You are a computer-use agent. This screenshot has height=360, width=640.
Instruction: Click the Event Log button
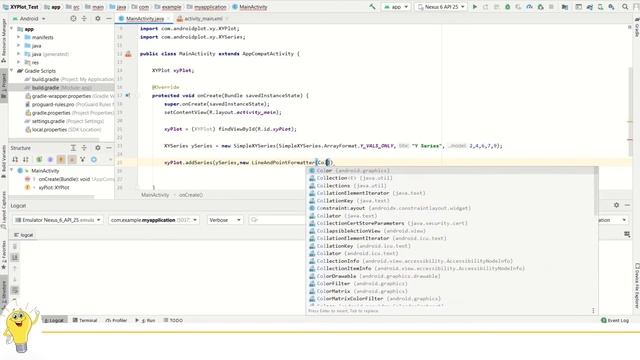(x=615, y=320)
